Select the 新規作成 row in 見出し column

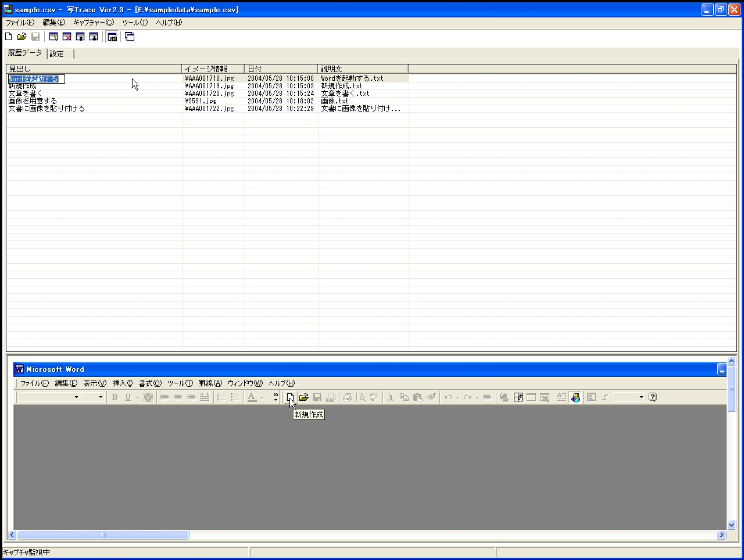22,86
